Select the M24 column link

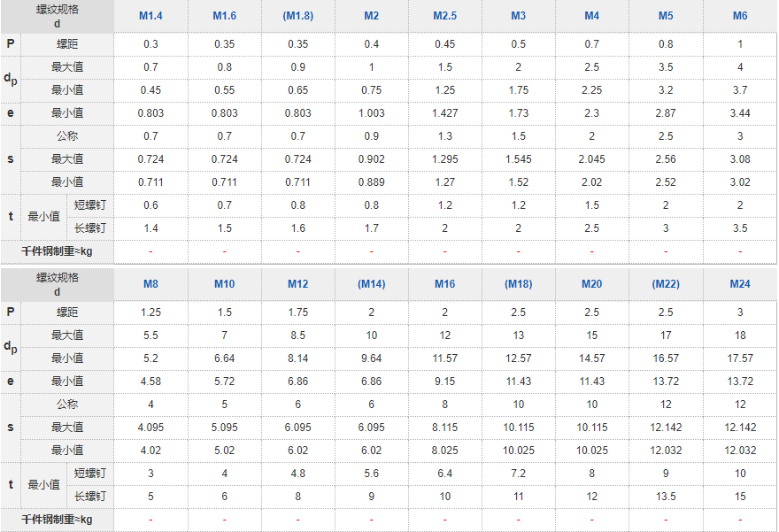pyautogui.click(x=740, y=284)
